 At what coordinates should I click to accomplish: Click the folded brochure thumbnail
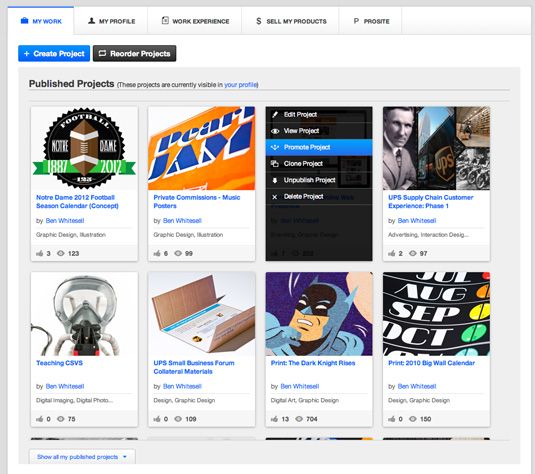(x=202, y=314)
